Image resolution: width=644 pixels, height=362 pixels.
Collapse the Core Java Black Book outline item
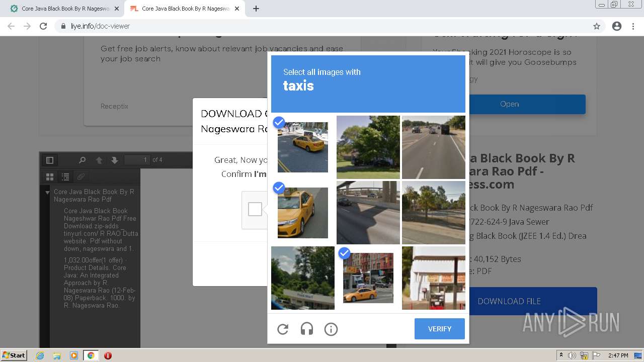[x=48, y=192]
